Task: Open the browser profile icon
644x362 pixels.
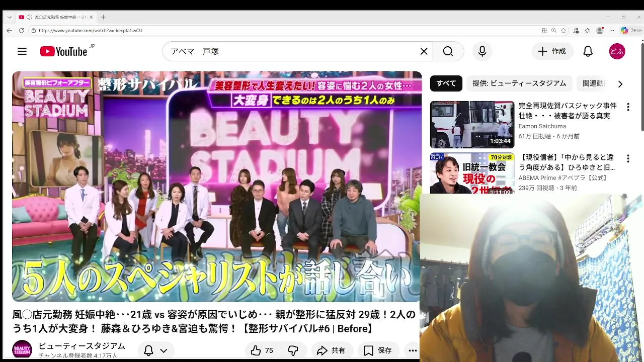Action: pos(600,30)
